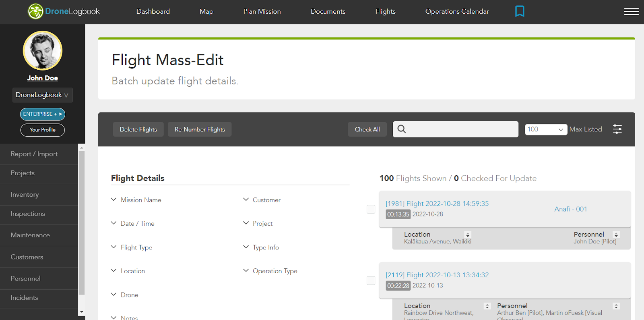644x320 pixels.
Task: Click the sidebar scrollbar thumb
Action: pos(82,223)
